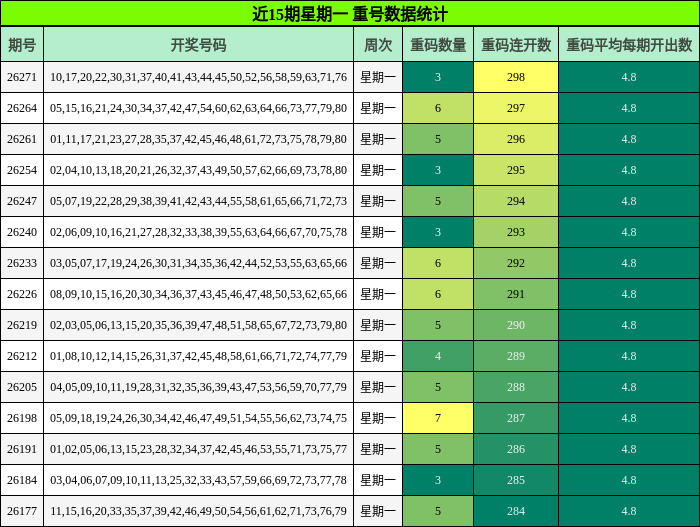Click the draw numbers of issue 26219
Image resolution: width=700 pixels, height=527 pixels.
[x=199, y=325]
